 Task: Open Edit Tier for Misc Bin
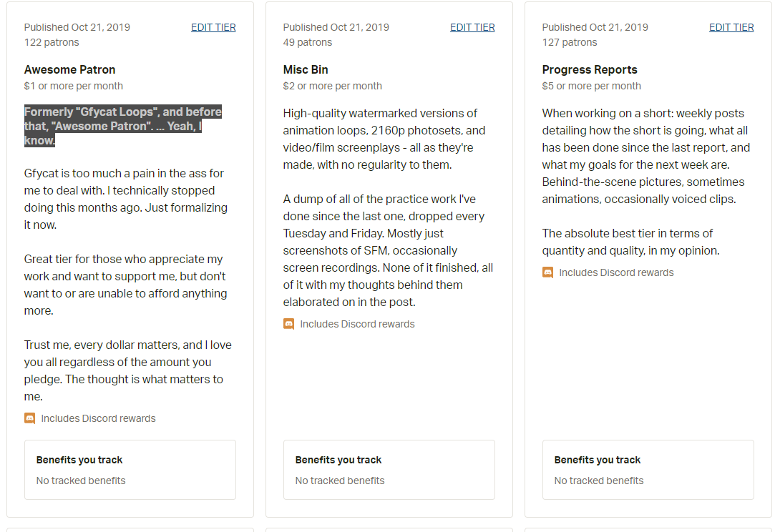click(472, 28)
